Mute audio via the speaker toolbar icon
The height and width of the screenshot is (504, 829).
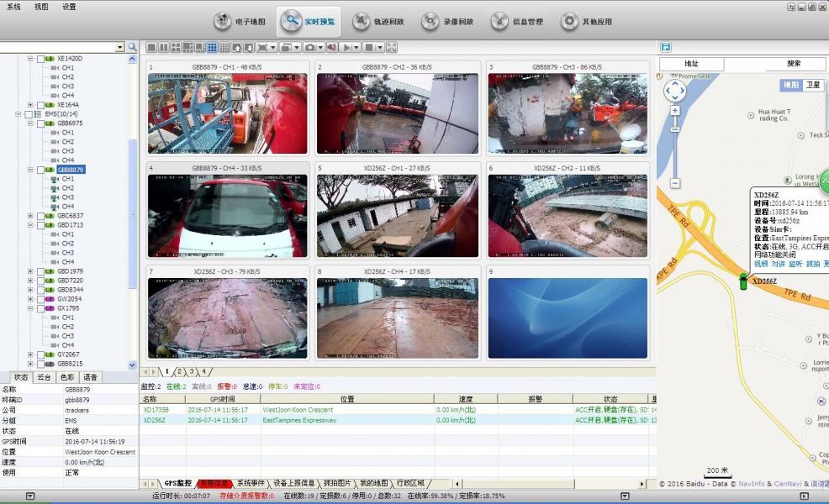click(332, 48)
